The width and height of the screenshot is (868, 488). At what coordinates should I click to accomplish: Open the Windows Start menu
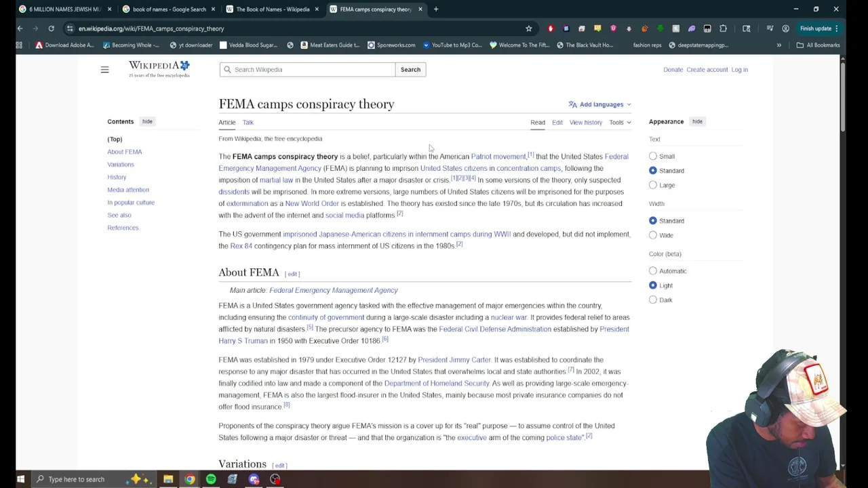(x=20, y=479)
